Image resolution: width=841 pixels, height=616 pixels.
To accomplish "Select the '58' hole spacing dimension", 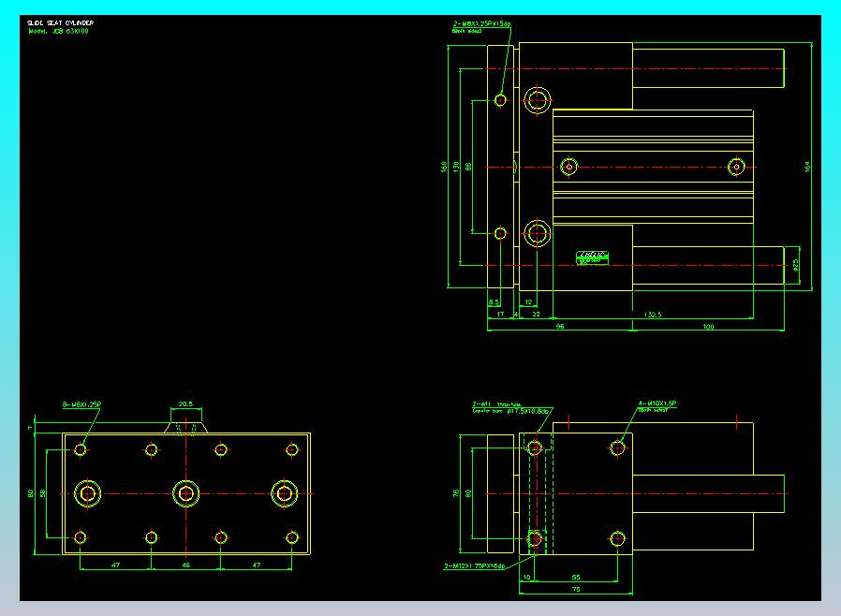I will pos(42,492).
